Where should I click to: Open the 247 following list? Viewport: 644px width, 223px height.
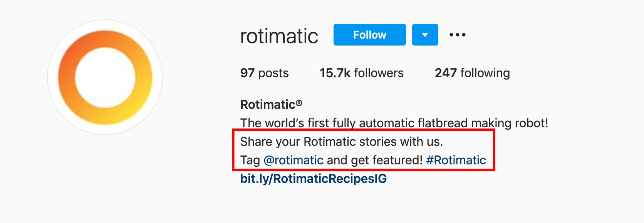472,73
